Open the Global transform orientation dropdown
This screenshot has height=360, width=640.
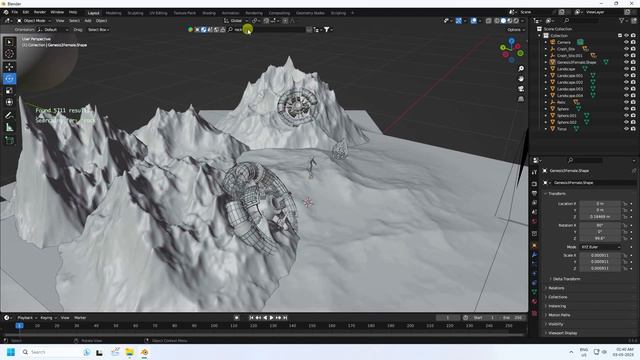[236, 20]
